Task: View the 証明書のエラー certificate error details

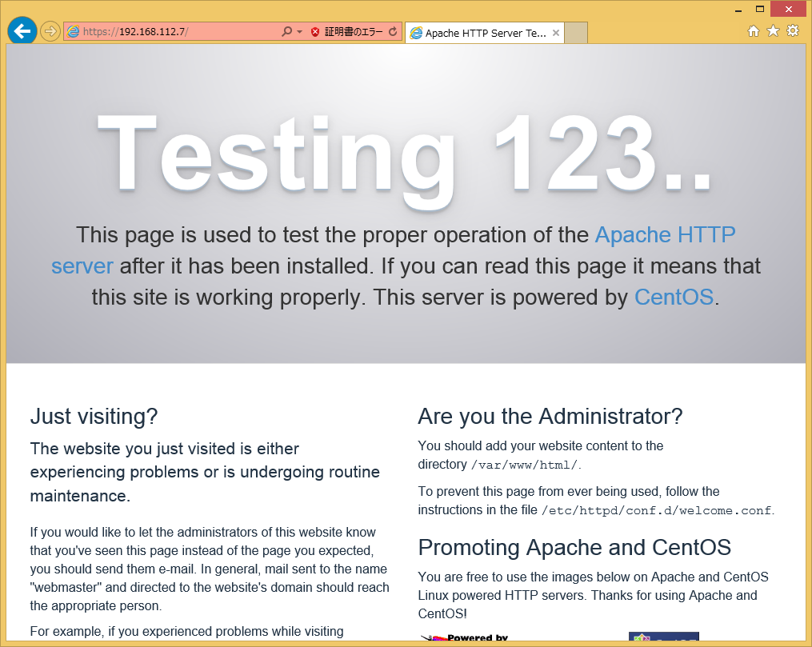Action: (353, 31)
